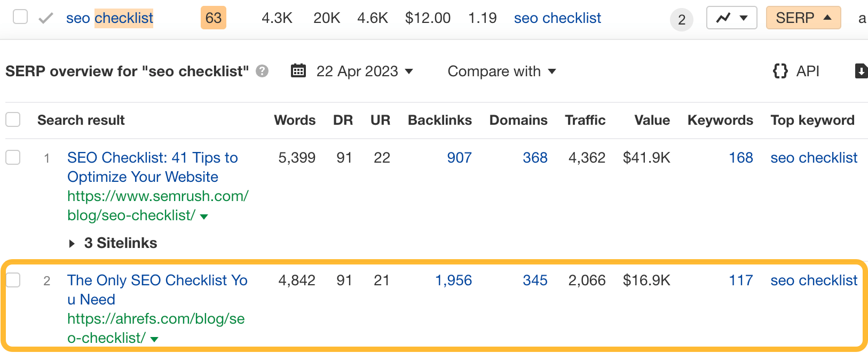Sort by the Traffic column header

coord(585,120)
